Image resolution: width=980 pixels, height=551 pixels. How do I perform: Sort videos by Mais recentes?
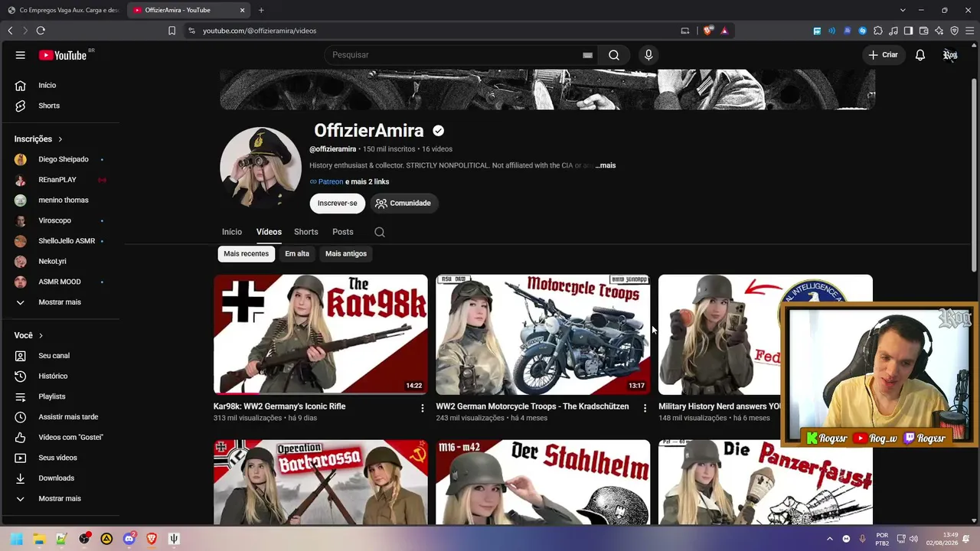pos(247,254)
